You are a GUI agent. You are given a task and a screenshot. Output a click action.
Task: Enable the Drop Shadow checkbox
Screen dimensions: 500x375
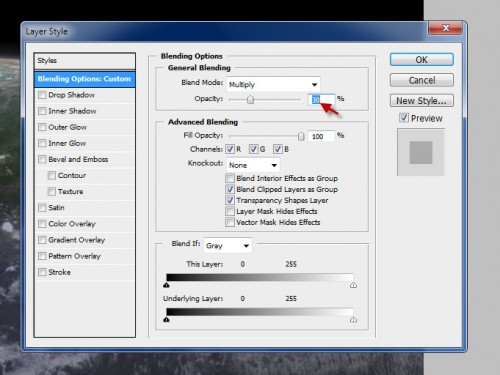pos(42,95)
